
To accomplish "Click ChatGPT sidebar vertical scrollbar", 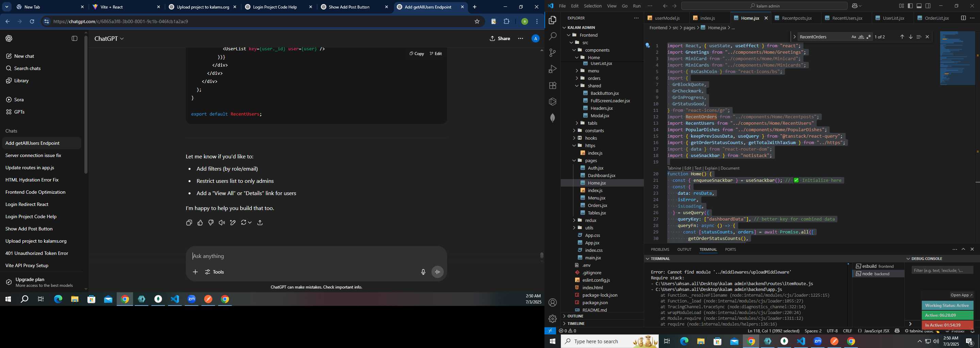I will tap(86, 104).
